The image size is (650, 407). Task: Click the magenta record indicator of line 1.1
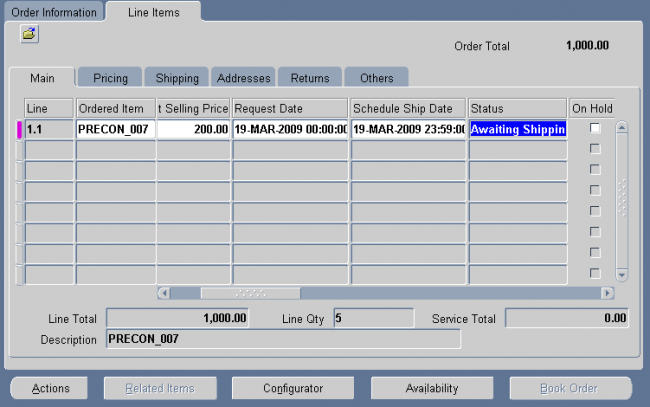19,129
